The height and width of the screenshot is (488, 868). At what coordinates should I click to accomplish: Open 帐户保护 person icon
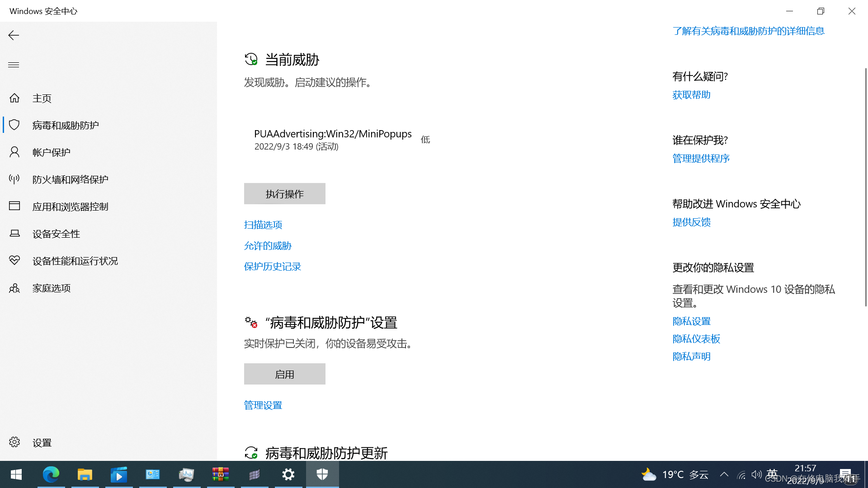point(14,152)
